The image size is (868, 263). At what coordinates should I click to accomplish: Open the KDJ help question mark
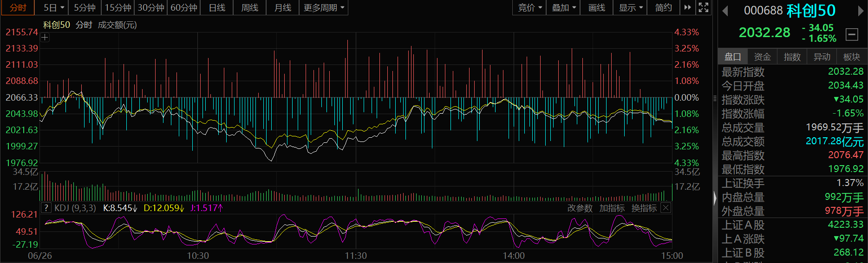46,208
